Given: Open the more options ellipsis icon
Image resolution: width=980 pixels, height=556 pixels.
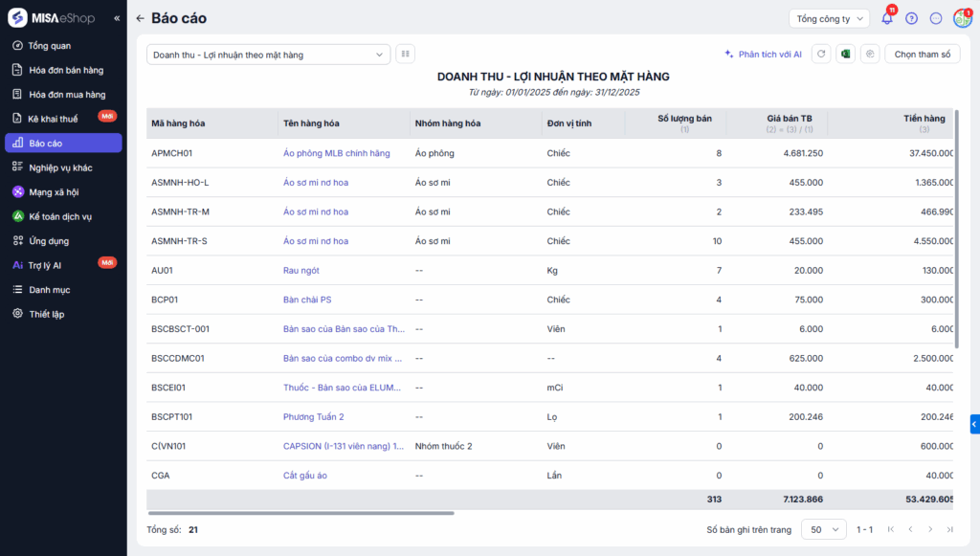Looking at the screenshot, I should [936, 18].
